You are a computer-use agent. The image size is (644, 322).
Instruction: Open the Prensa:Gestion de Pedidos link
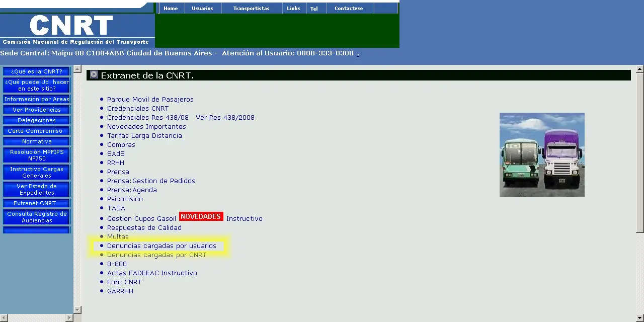[151, 181]
